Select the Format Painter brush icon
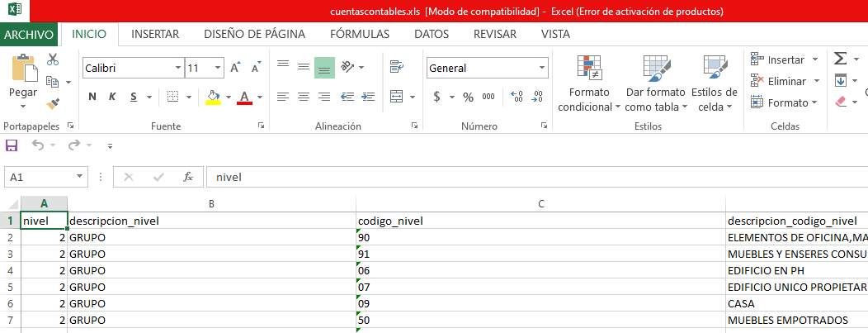Screen dimensions: 868x333 pyautogui.click(x=53, y=103)
